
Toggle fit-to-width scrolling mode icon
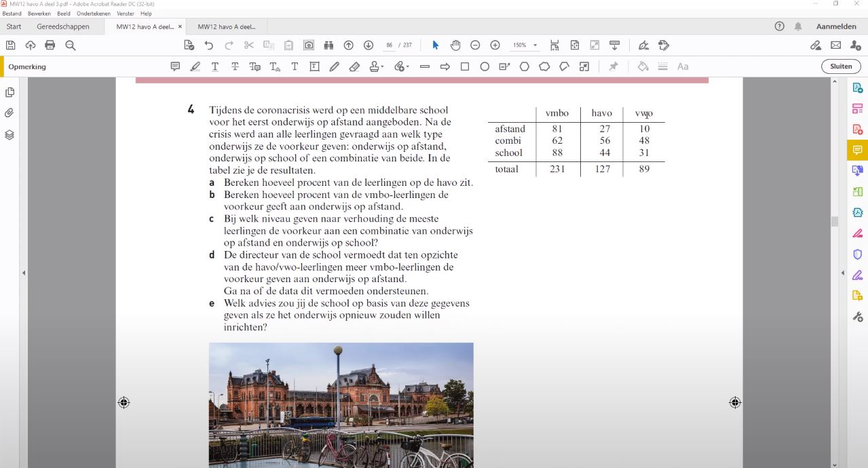554,45
